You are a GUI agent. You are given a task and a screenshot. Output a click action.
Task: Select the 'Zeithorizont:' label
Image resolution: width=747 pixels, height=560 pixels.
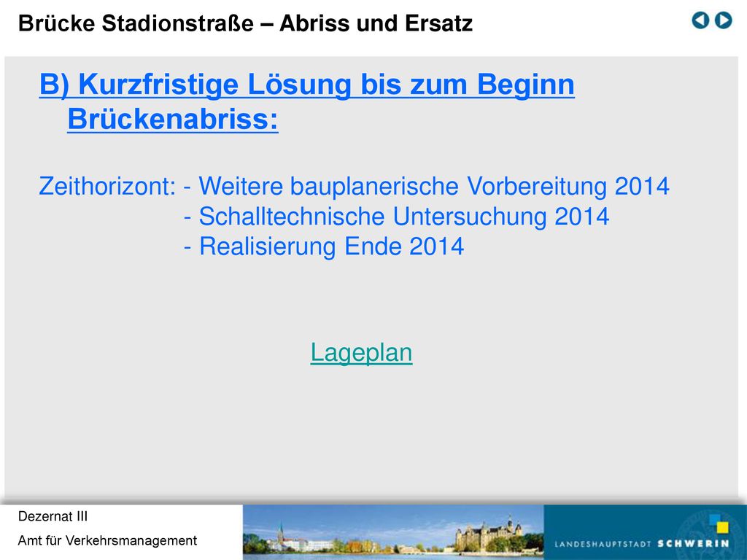pos(108,186)
